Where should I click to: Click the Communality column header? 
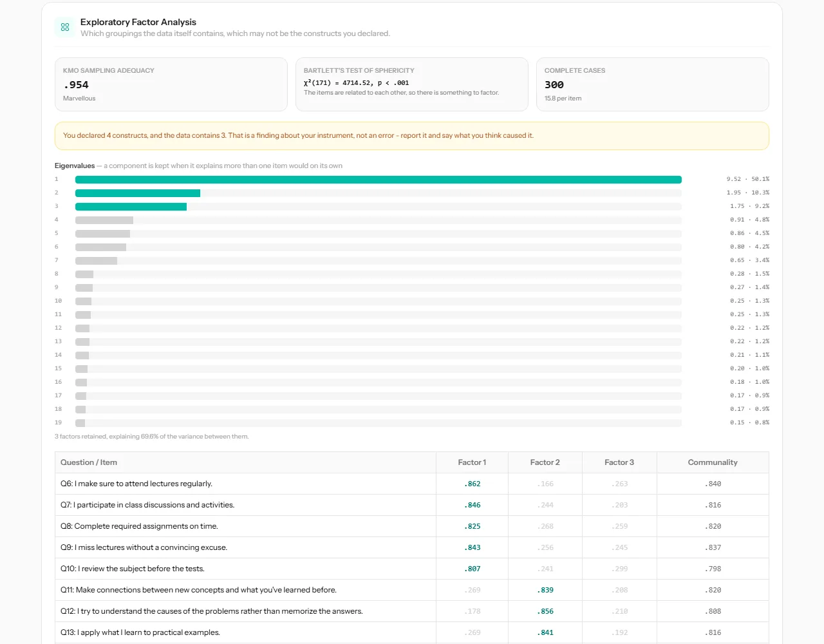tap(713, 462)
